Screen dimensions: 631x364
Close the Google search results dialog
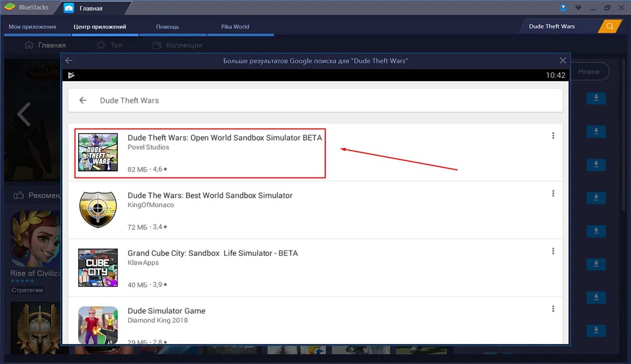click(563, 61)
